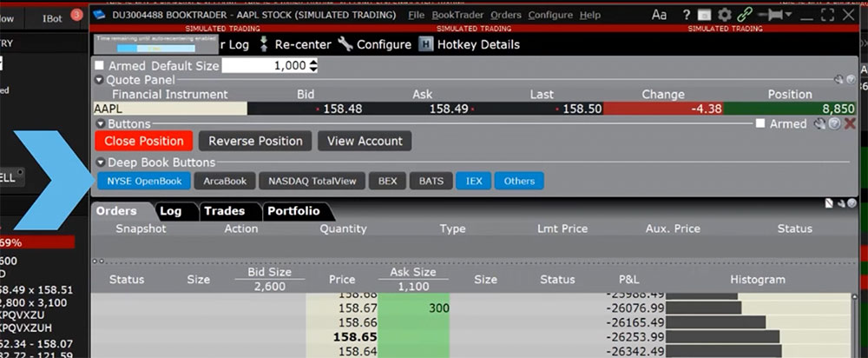
Task: Open the Configure menu
Action: 550,15
